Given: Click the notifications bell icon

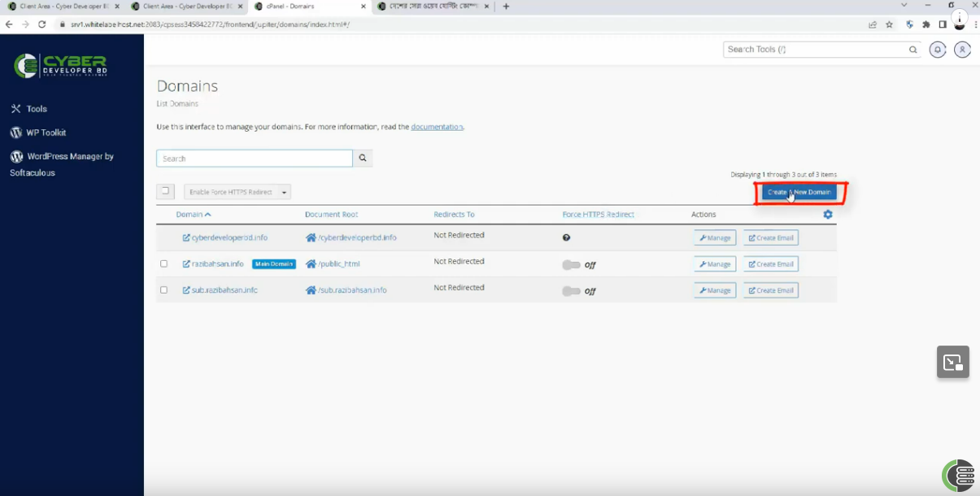Looking at the screenshot, I should click(938, 50).
